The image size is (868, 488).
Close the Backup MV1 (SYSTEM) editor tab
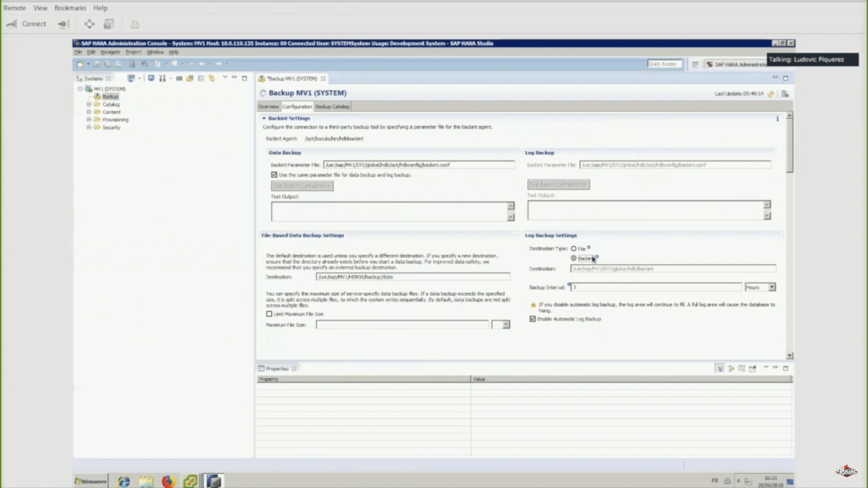tap(323, 79)
